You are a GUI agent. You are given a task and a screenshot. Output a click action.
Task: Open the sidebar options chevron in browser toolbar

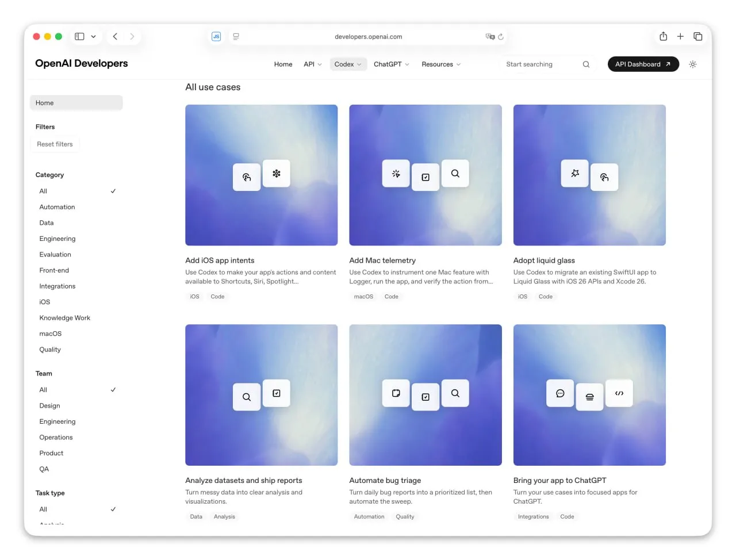(x=93, y=36)
